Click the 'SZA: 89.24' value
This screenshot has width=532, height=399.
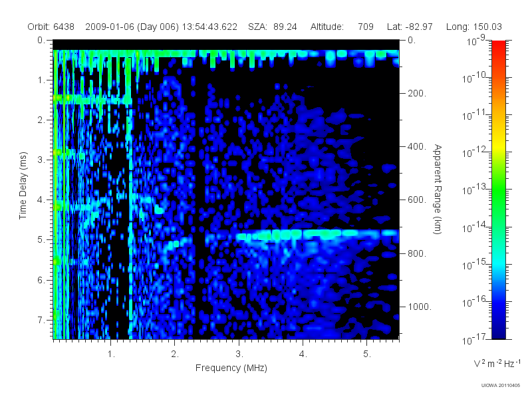tap(273, 27)
